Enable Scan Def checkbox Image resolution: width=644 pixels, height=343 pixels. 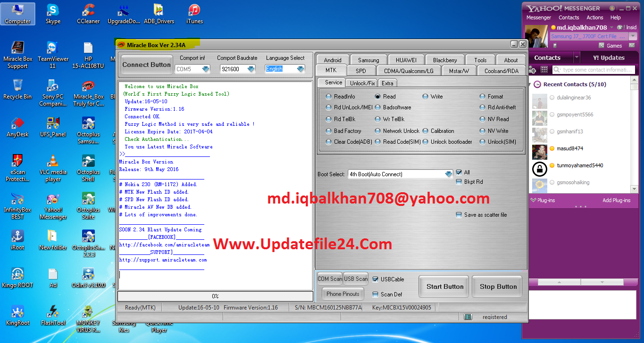(376, 294)
